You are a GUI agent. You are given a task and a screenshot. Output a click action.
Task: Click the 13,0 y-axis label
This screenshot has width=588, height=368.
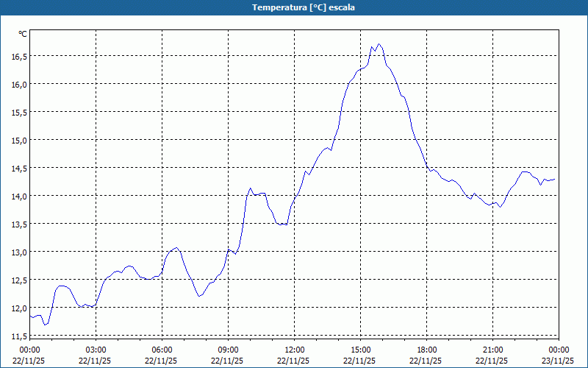(x=19, y=252)
